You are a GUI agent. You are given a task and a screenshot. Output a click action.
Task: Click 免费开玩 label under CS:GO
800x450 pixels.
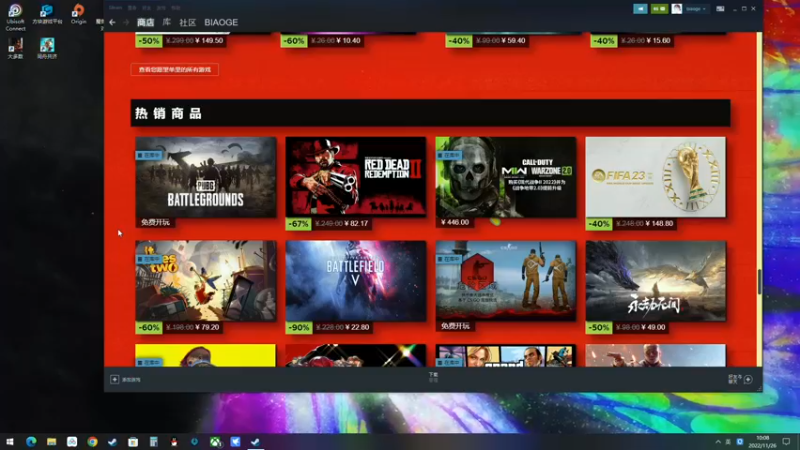455,326
